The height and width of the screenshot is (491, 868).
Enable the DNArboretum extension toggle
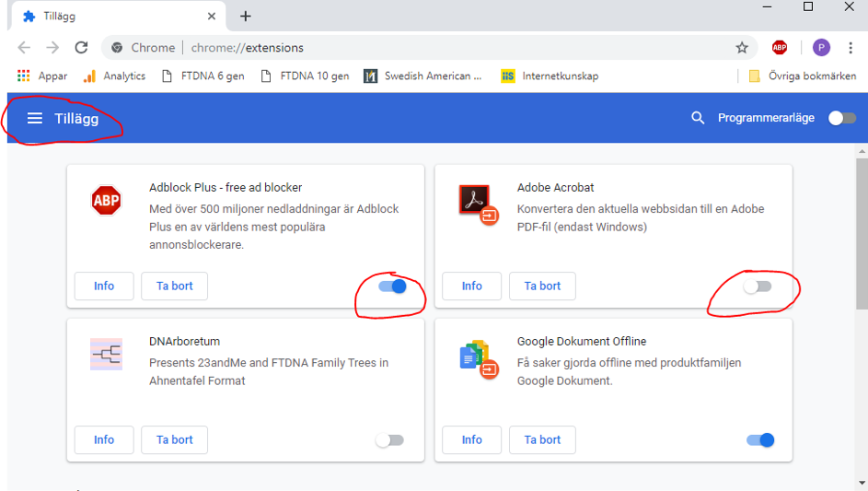[389, 440]
